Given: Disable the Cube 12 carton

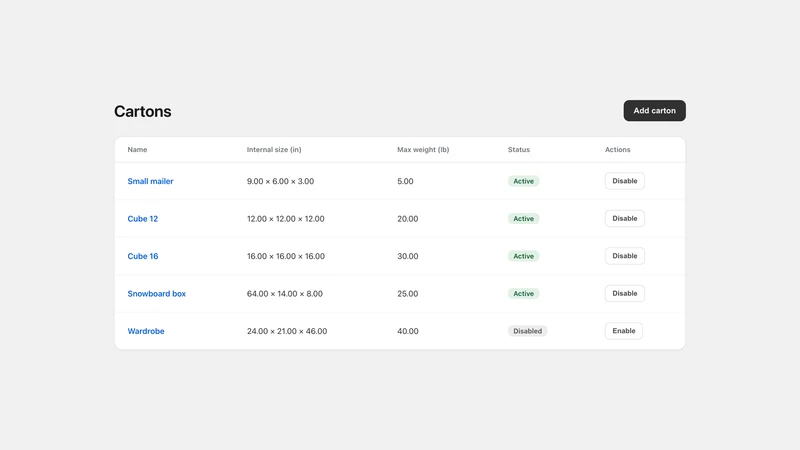Looking at the screenshot, I should pos(624,218).
